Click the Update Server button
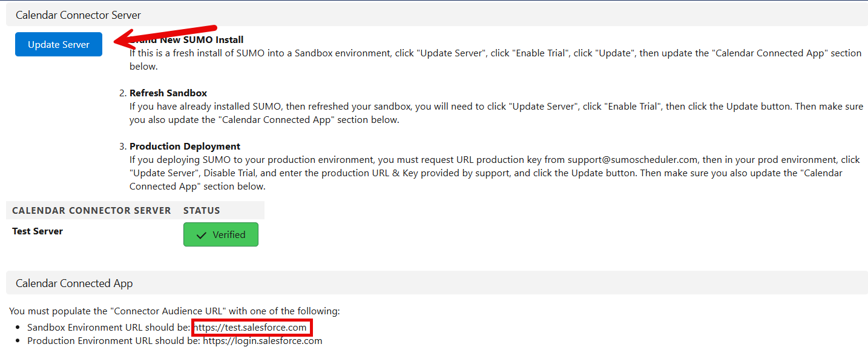This screenshot has height=347, width=868. tap(59, 45)
